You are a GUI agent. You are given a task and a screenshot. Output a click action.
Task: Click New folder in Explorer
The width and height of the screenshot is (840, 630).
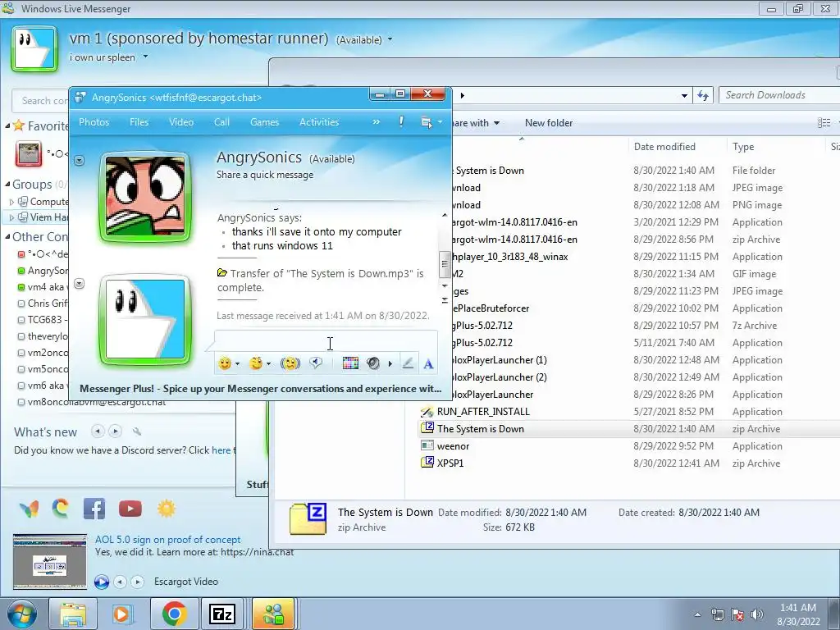pos(549,123)
